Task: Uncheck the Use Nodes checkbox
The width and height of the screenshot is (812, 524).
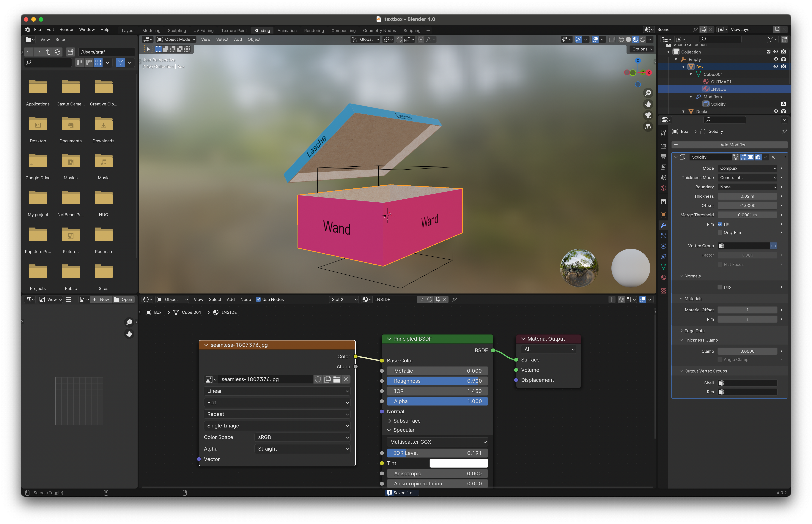Action: click(x=258, y=299)
